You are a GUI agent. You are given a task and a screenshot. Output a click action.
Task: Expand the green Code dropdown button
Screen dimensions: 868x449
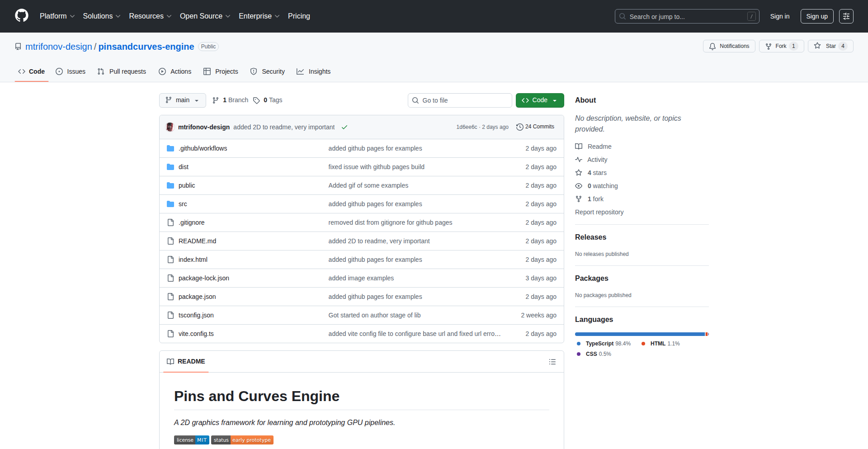click(539, 100)
